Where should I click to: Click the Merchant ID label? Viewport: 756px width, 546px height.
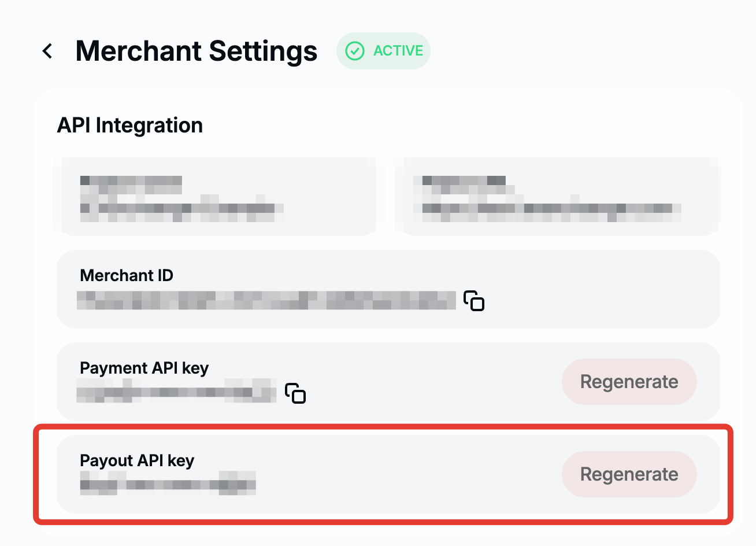click(x=127, y=275)
